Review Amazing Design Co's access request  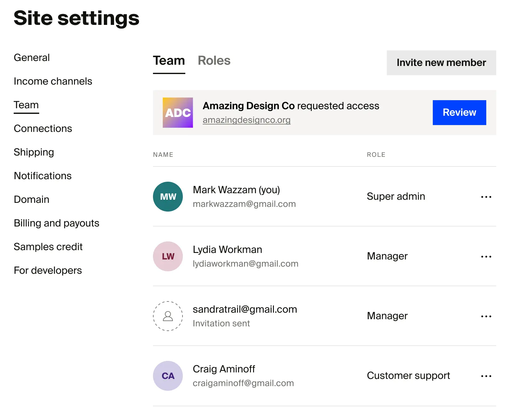(x=459, y=113)
